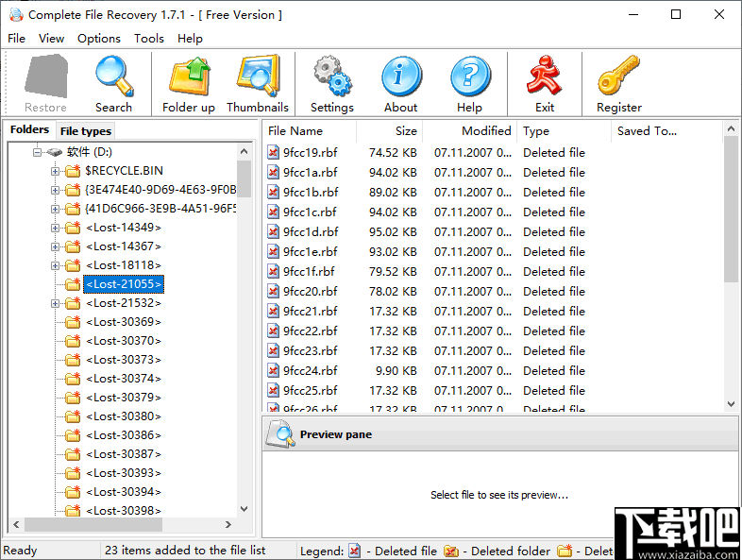
Task: Click the Preview pane magnifier icon
Action: (280, 433)
